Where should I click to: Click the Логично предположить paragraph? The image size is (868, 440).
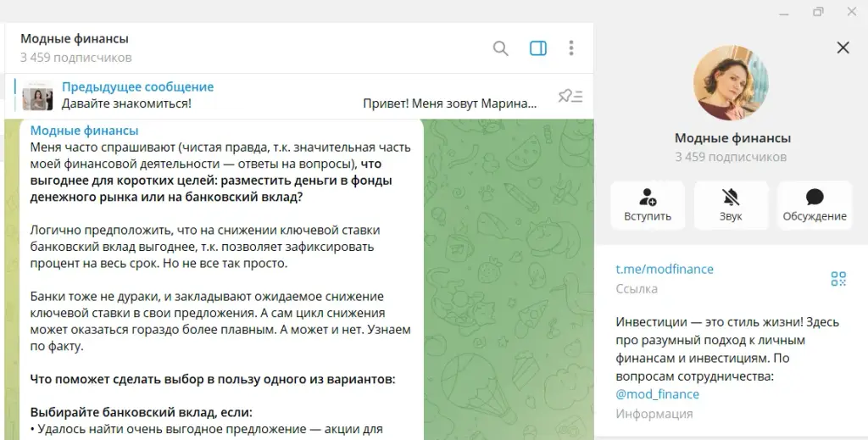click(x=205, y=247)
